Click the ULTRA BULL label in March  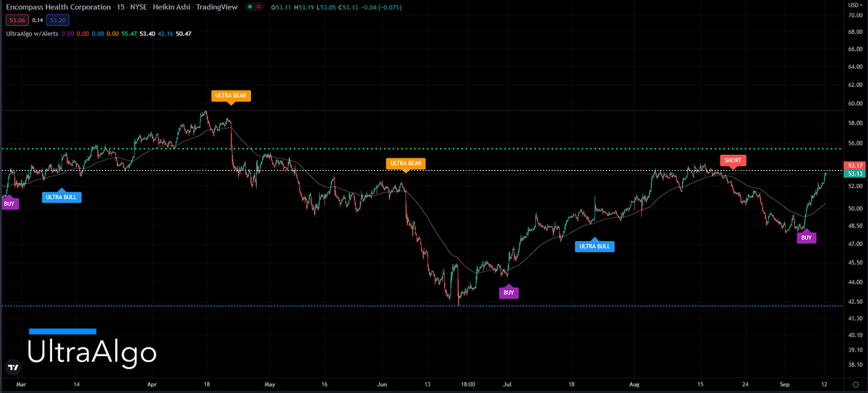click(x=61, y=197)
